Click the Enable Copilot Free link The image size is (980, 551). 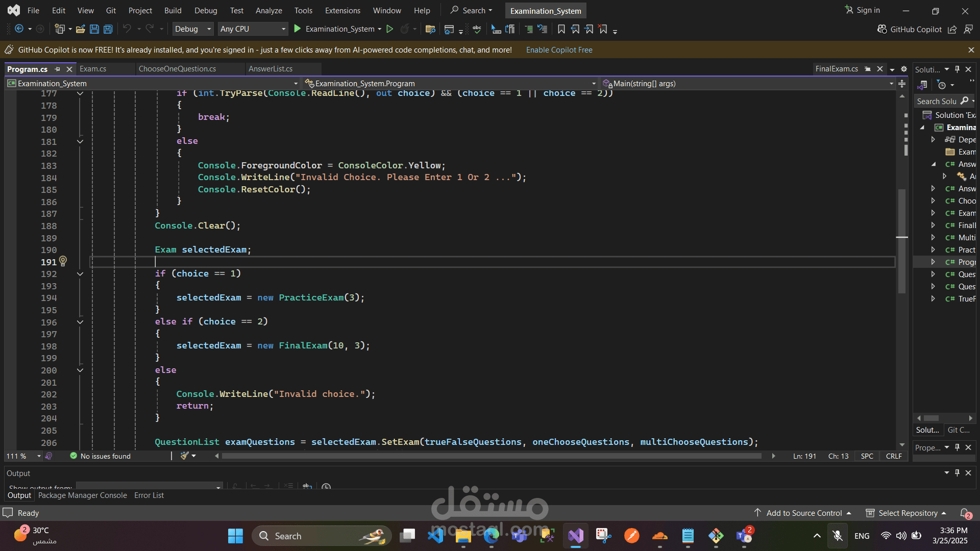coord(559,50)
